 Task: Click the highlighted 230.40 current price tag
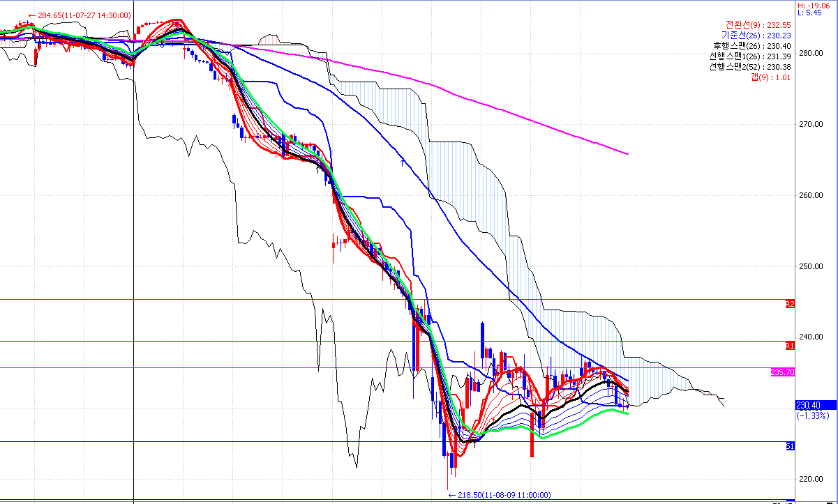click(808, 405)
